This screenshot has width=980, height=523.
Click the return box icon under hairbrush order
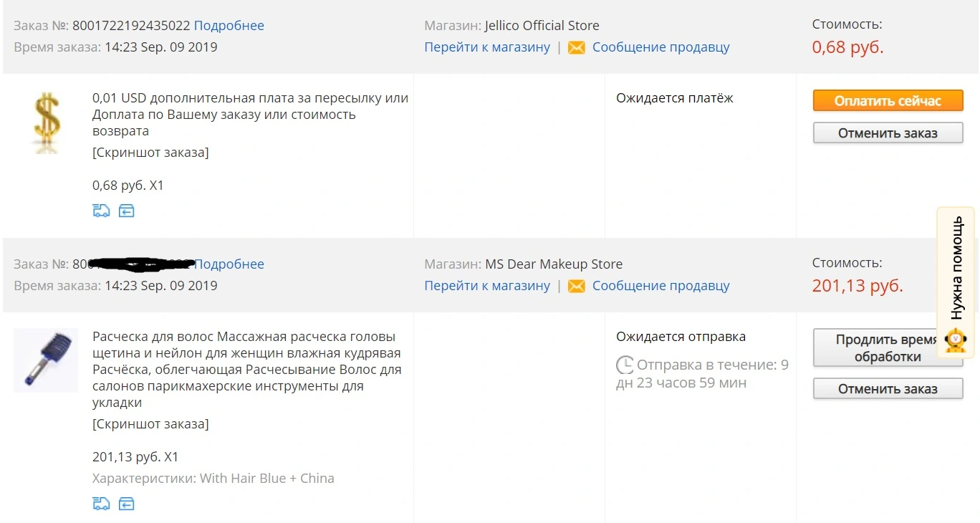click(127, 504)
